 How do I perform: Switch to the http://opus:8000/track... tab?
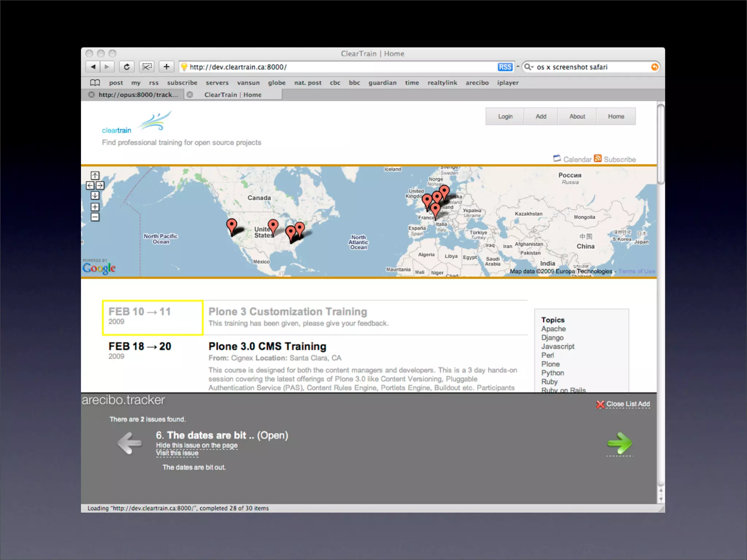[x=138, y=95]
